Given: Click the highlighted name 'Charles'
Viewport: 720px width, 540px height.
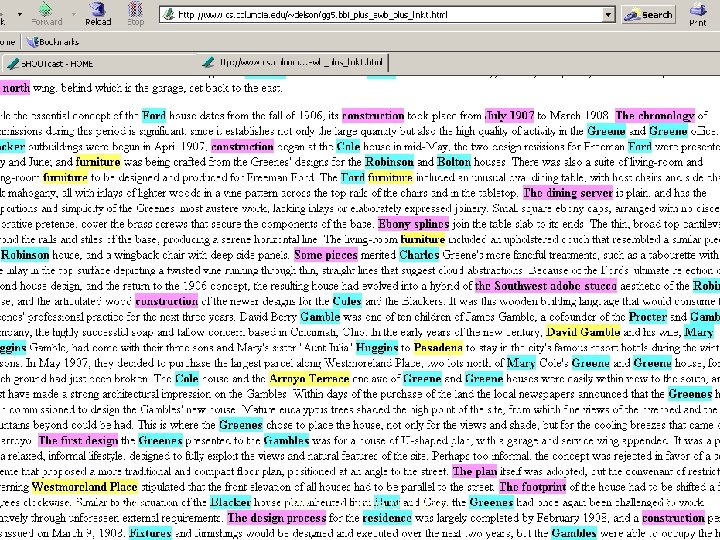Looking at the screenshot, I should pos(419,254).
